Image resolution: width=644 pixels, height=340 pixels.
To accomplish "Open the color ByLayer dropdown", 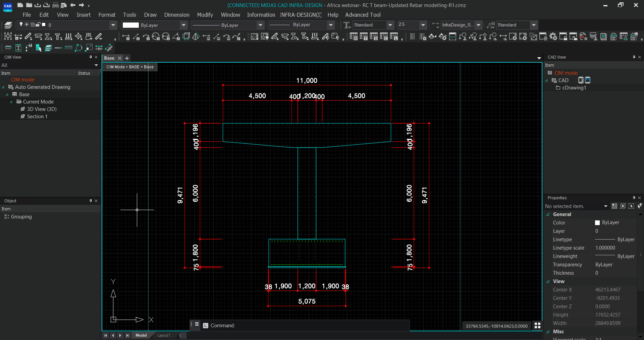I will (x=183, y=25).
